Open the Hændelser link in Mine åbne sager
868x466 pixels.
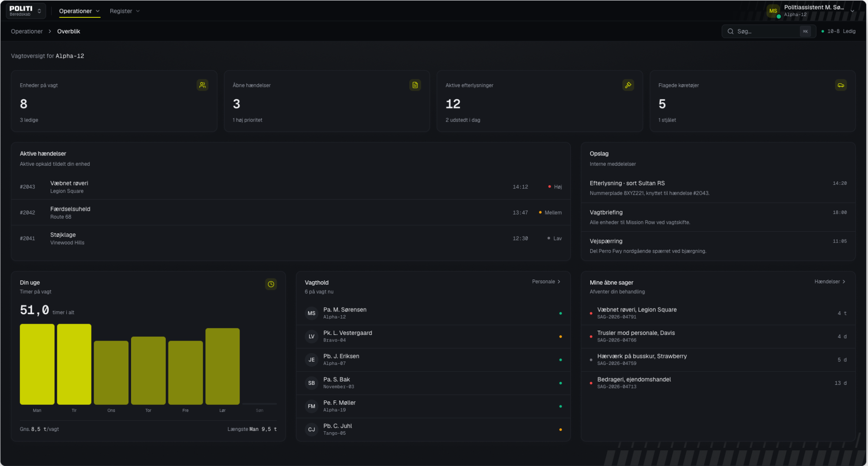click(830, 282)
